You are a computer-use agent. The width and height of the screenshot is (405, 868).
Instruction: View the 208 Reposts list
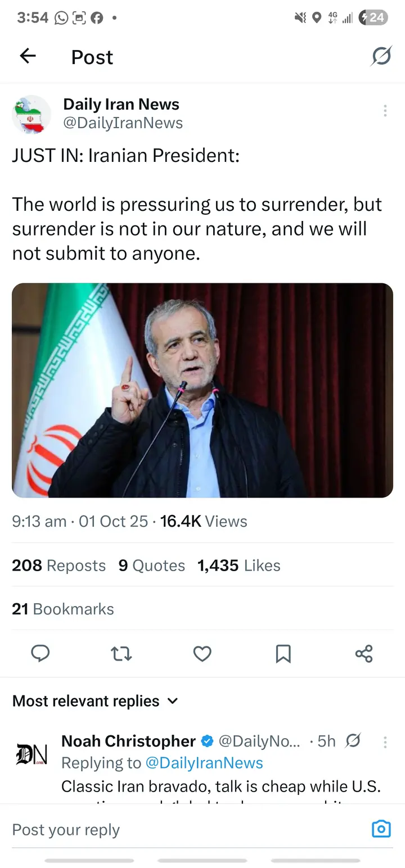(x=59, y=566)
